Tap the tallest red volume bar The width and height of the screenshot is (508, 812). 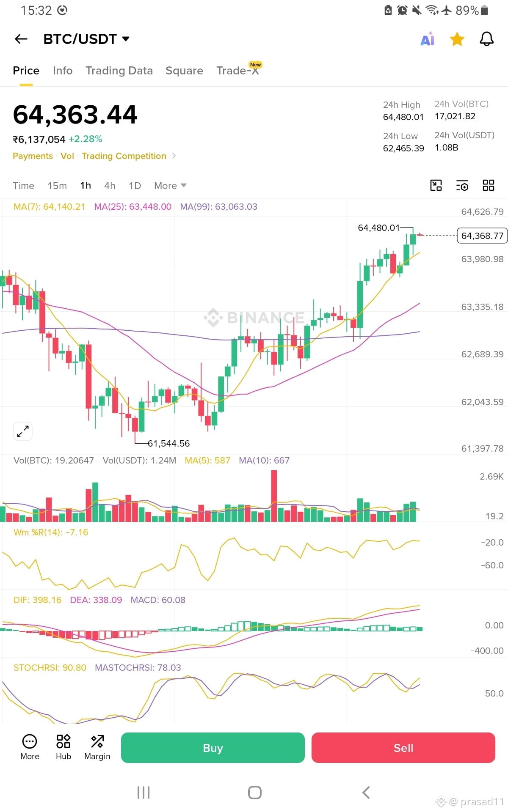pyautogui.click(x=274, y=496)
